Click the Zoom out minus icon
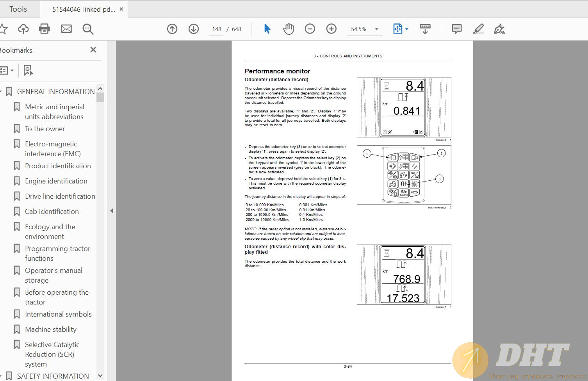 click(310, 29)
